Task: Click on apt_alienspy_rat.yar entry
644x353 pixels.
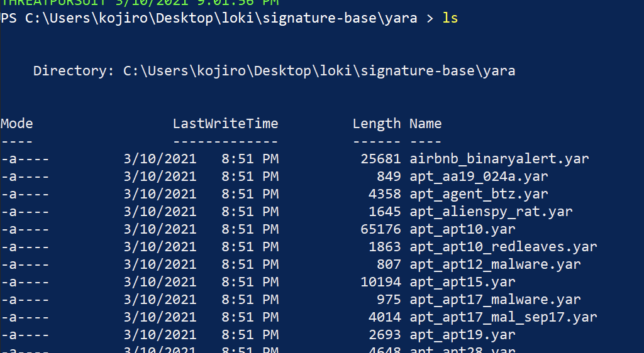Action: pyautogui.click(x=491, y=212)
